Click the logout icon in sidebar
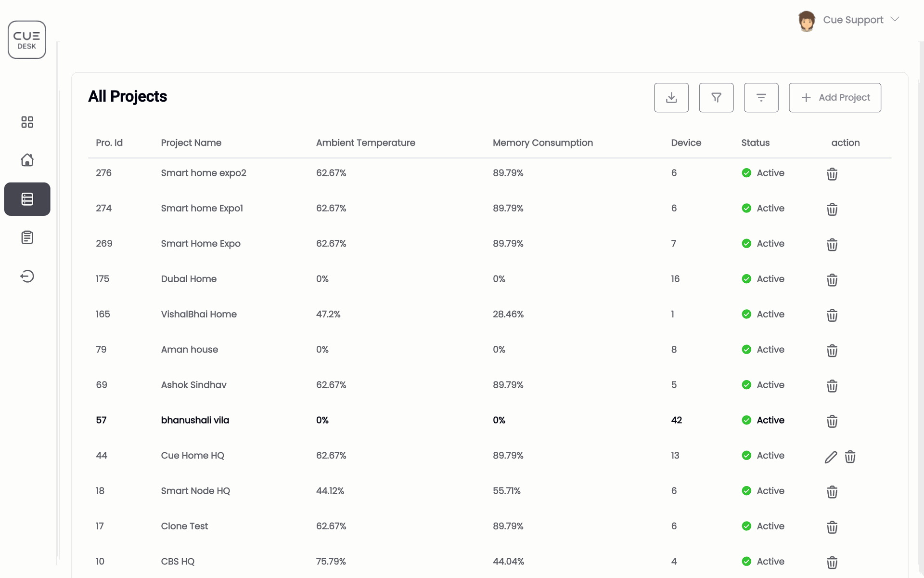 [x=27, y=276]
